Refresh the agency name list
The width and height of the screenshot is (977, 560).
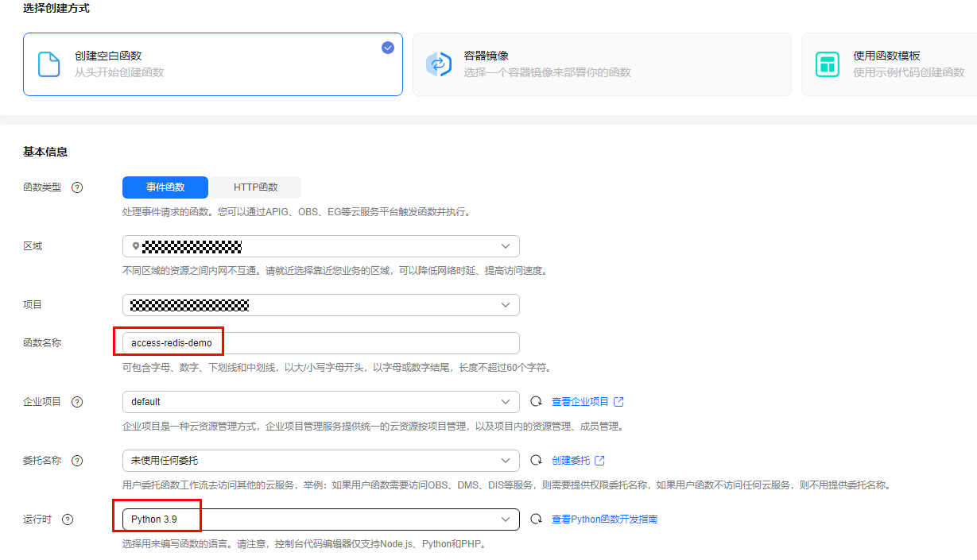pos(536,461)
